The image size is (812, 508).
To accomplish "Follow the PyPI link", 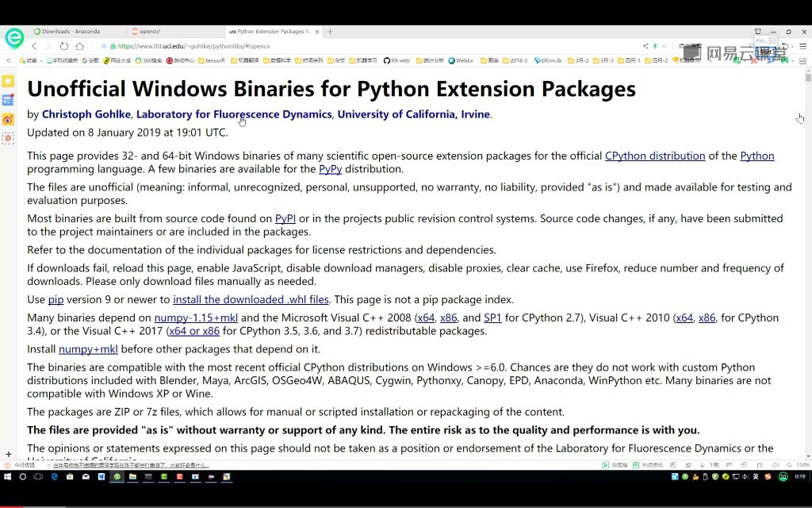I will tap(285, 219).
